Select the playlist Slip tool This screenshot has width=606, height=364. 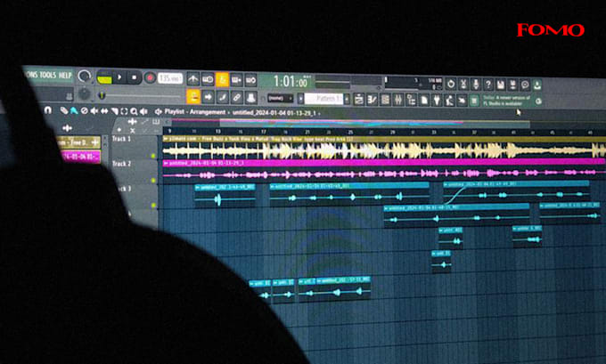[104, 111]
